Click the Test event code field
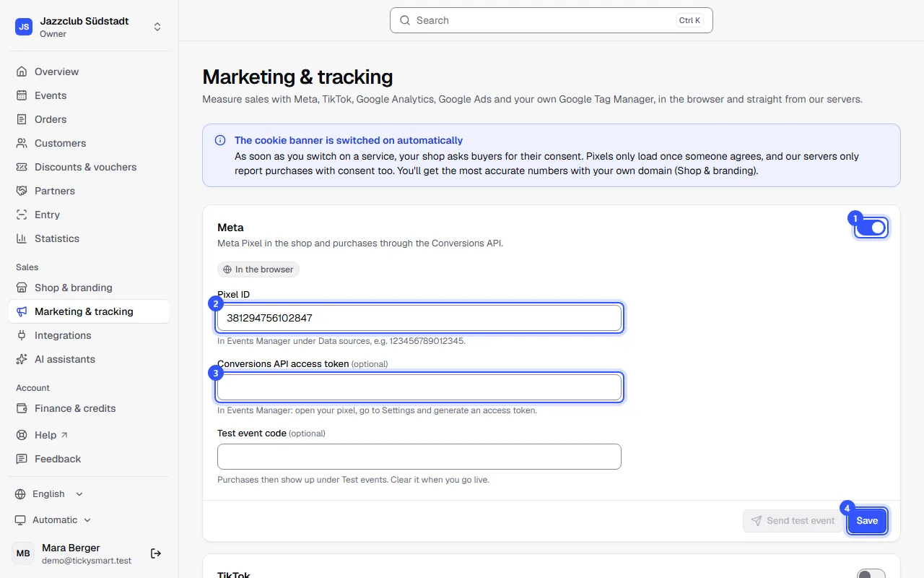This screenshot has height=578, width=924. (x=419, y=457)
